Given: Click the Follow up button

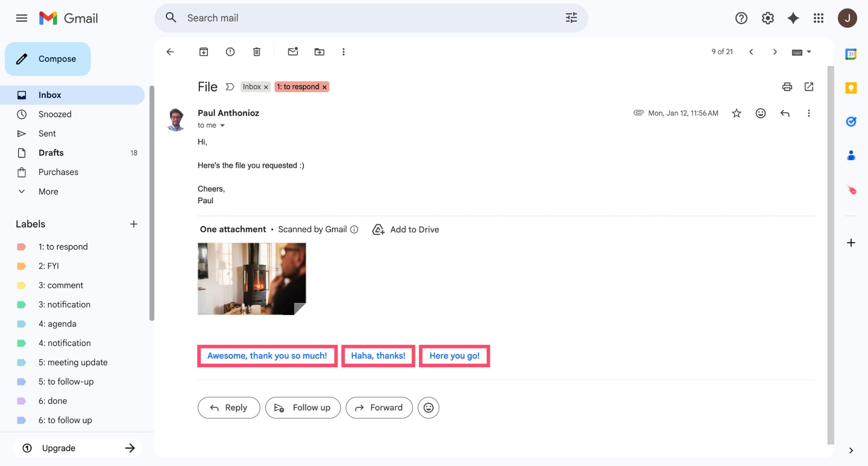Looking at the screenshot, I should tap(303, 407).
